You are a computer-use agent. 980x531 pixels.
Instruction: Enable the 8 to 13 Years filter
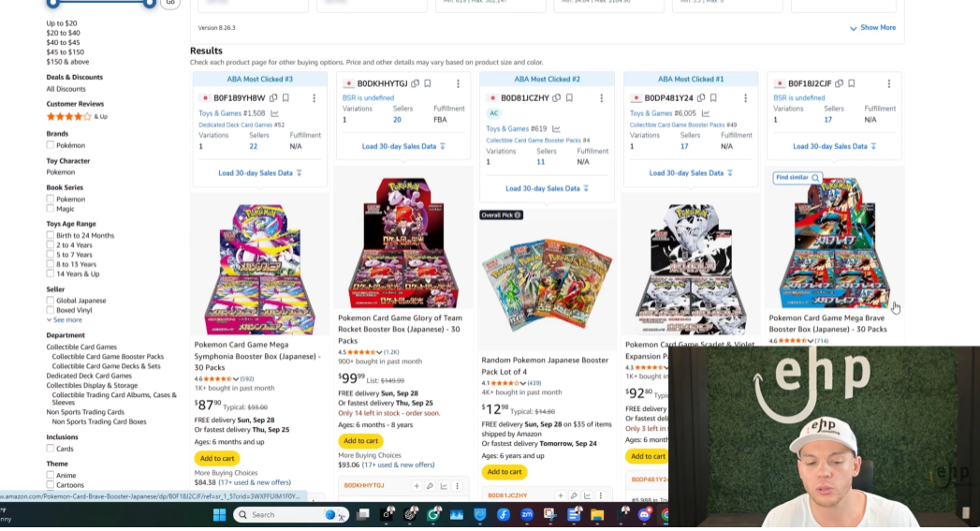(50, 264)
